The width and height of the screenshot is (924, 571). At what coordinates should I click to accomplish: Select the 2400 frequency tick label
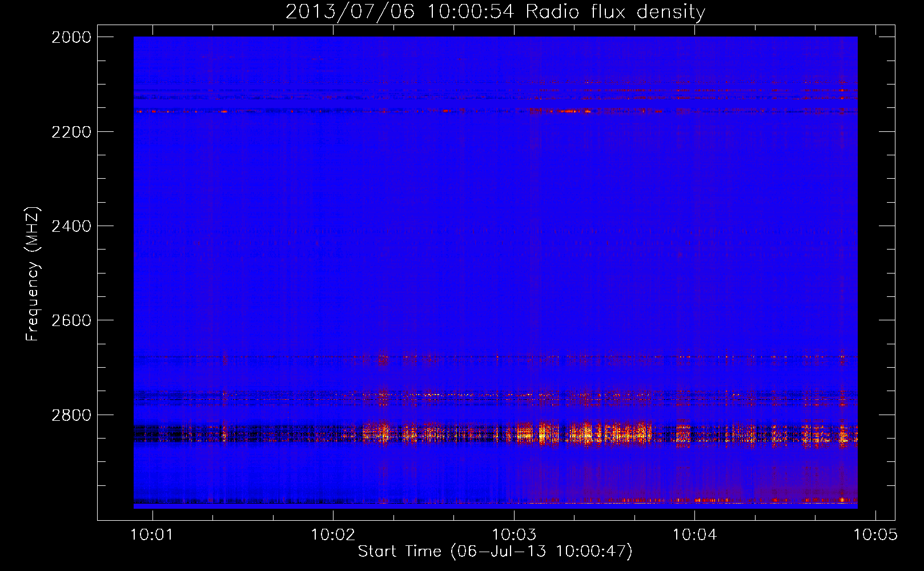click(71, 227)
